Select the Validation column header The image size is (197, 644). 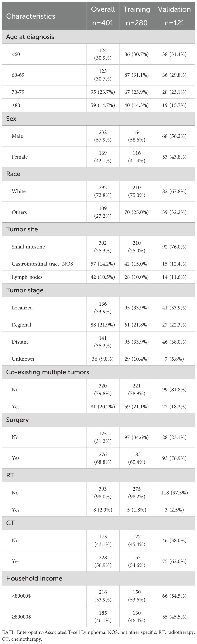(x=174, y=10)
